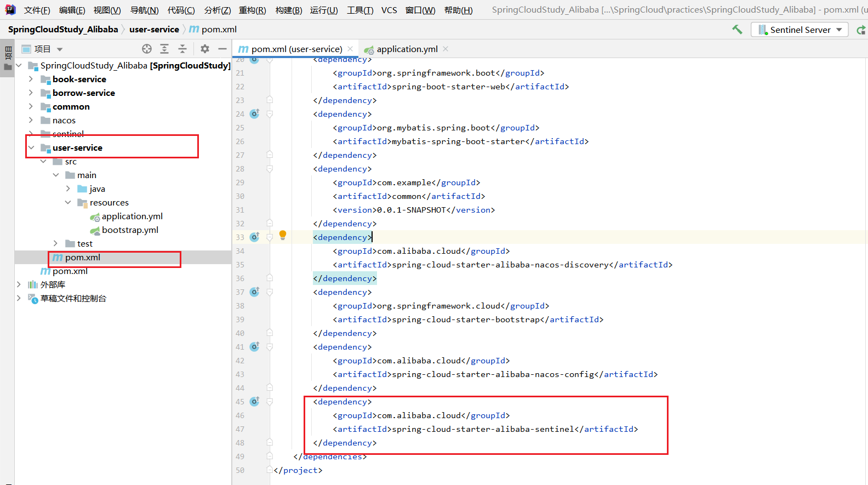Open project panel settings gear
The width and height of the screenshot is (868, 485).
205,49
